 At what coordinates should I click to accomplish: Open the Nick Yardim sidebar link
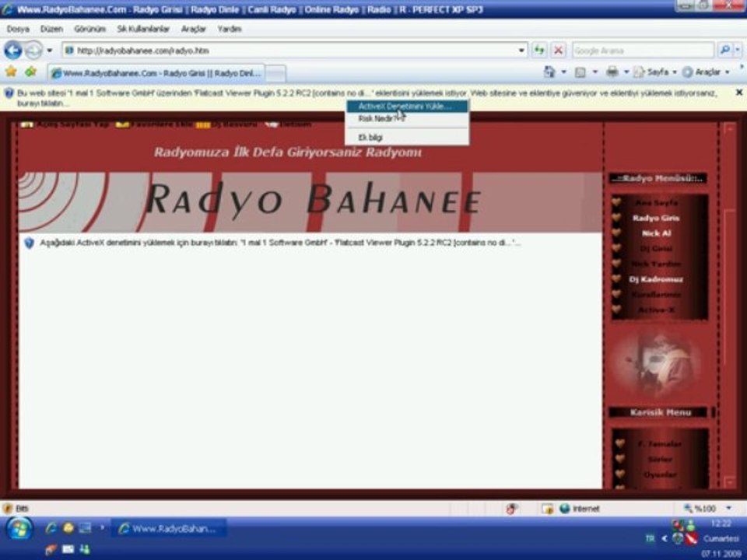[x=656, y=264]
